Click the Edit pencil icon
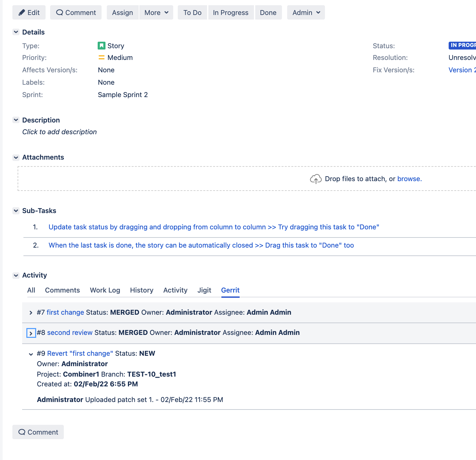The image size is (476, 460). (x=21, y=12)
